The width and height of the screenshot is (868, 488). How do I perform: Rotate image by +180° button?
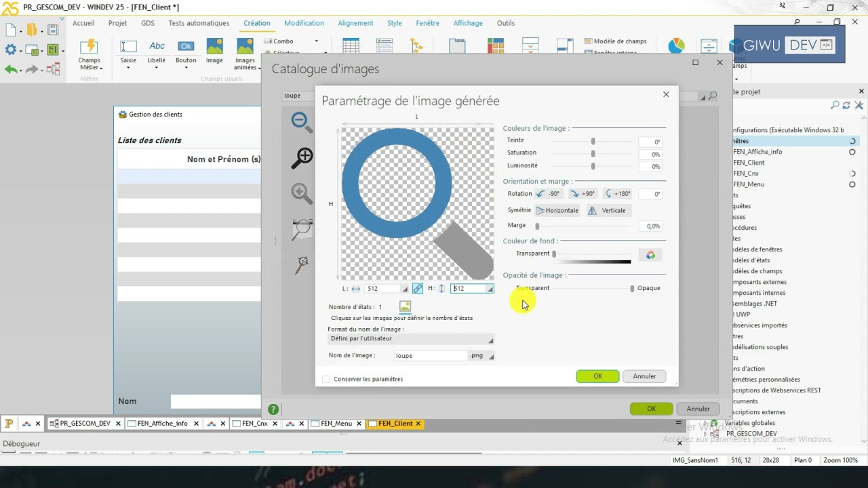click(x=617, y=194)
